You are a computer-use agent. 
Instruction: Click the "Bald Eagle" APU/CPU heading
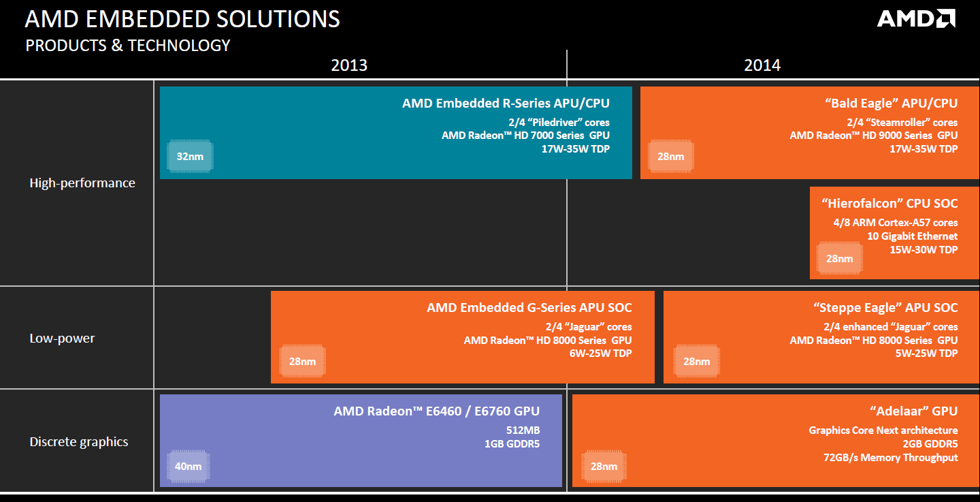(x=891, y=104)
